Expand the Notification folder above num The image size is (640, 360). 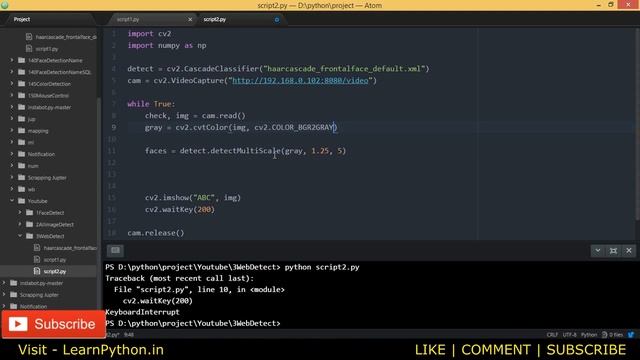click(x=11, y=154)
